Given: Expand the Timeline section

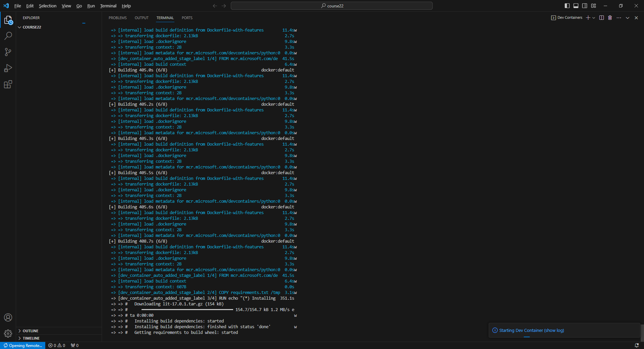Looking at the screenshot, I should 59,338.
